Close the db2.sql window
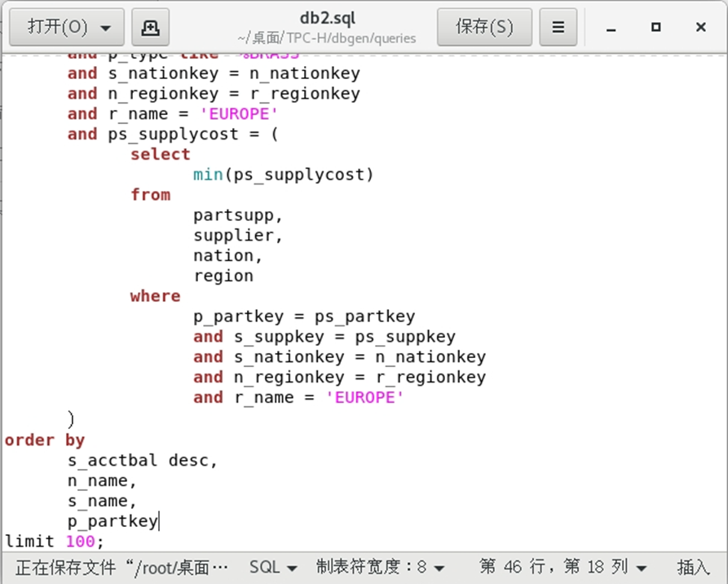This screenshot has height=584, width=728. [x=700, y=28]
